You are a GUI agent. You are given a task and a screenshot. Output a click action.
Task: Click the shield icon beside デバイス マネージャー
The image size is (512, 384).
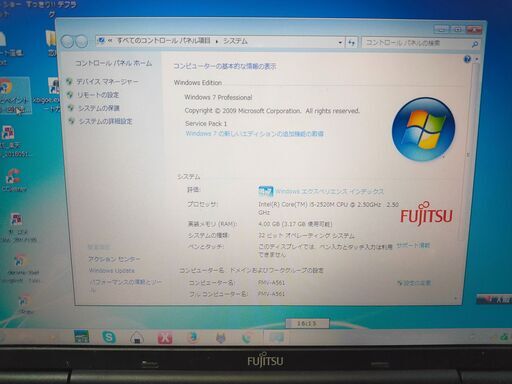tap(69, 81)
